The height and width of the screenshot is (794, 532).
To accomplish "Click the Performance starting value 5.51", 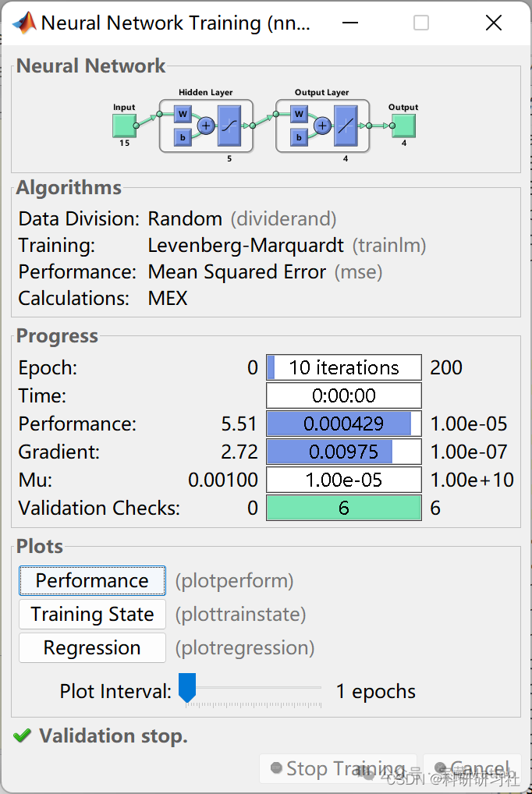I will [239, 424].
